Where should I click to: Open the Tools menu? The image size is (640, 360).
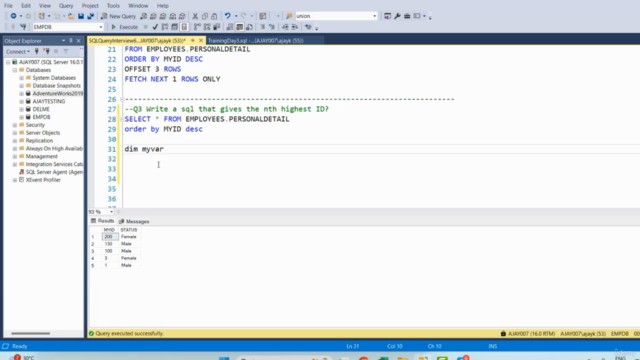pos(113,6)
